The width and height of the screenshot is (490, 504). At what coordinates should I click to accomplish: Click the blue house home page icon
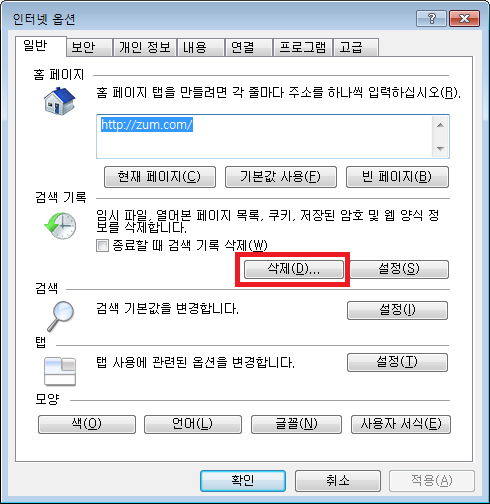(60, 101)
